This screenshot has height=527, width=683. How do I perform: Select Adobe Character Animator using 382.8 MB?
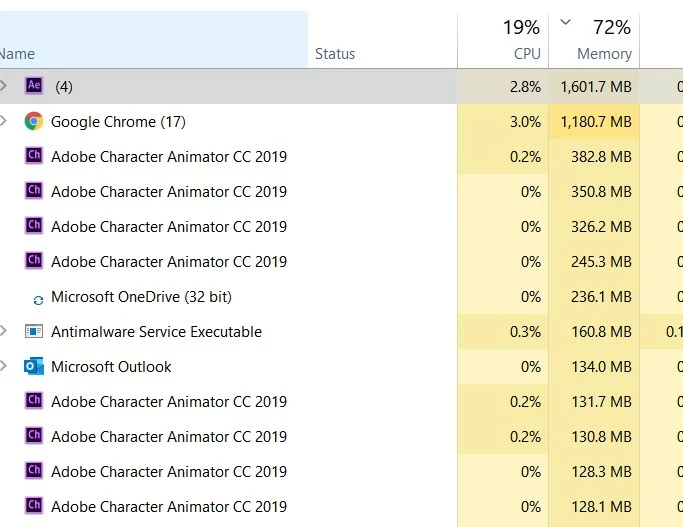pos(342,156)
